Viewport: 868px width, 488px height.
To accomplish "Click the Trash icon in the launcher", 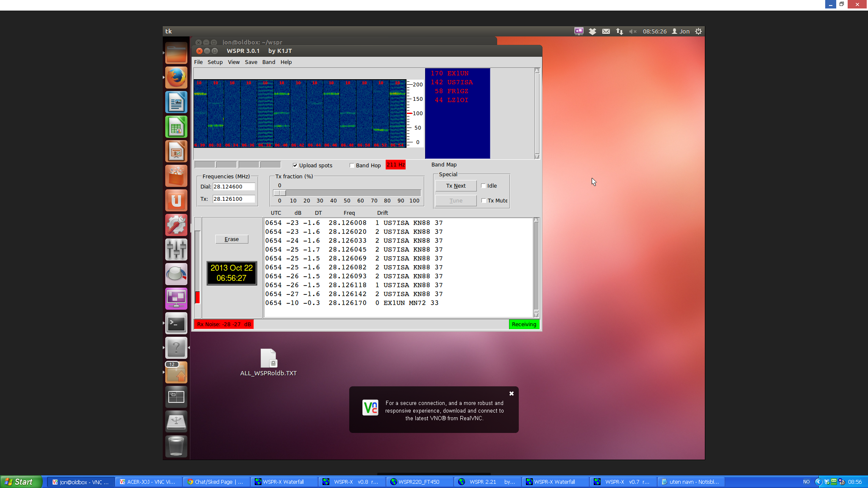I will coord(176,446).
